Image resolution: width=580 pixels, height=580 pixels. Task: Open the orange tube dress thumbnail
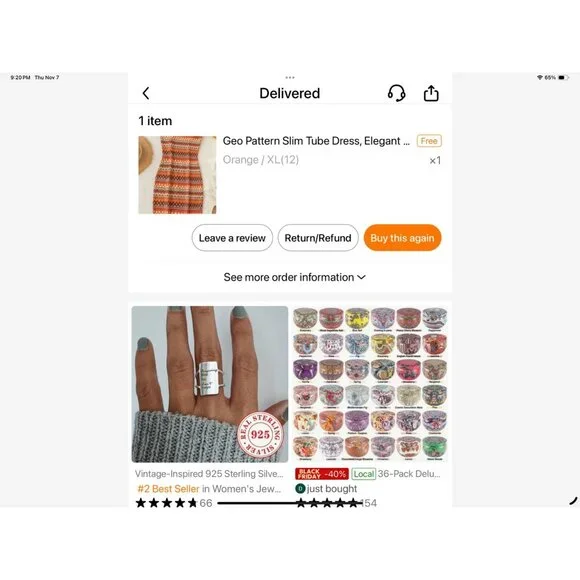[177, 175]
